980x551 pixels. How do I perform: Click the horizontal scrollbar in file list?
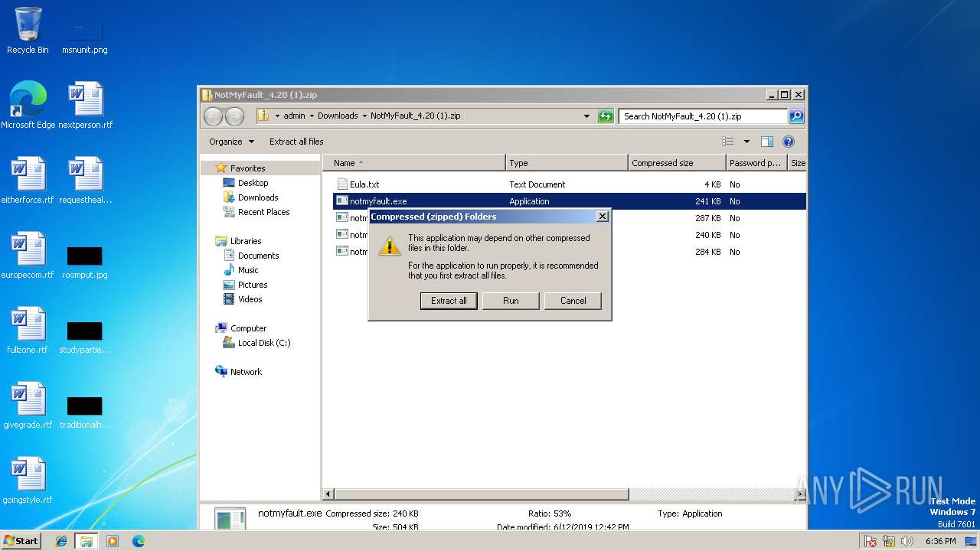[482, 495]
